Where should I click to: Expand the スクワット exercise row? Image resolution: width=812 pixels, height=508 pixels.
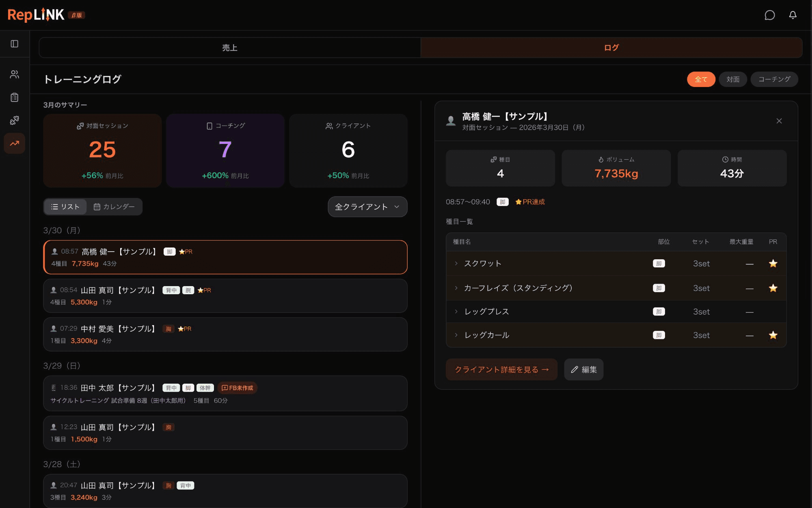[x=456, y=263]
